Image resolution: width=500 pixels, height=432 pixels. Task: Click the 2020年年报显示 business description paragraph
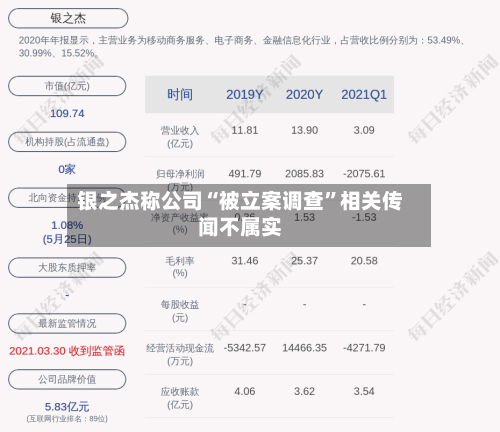pos(242,47)
